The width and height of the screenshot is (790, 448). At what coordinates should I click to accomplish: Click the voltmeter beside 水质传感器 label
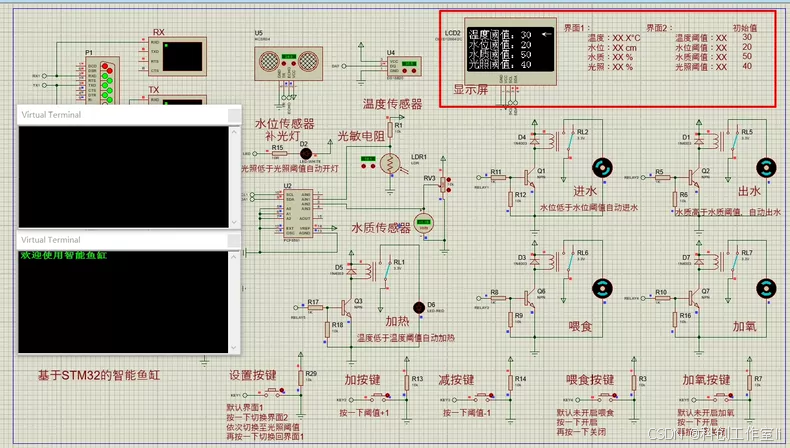424,224
